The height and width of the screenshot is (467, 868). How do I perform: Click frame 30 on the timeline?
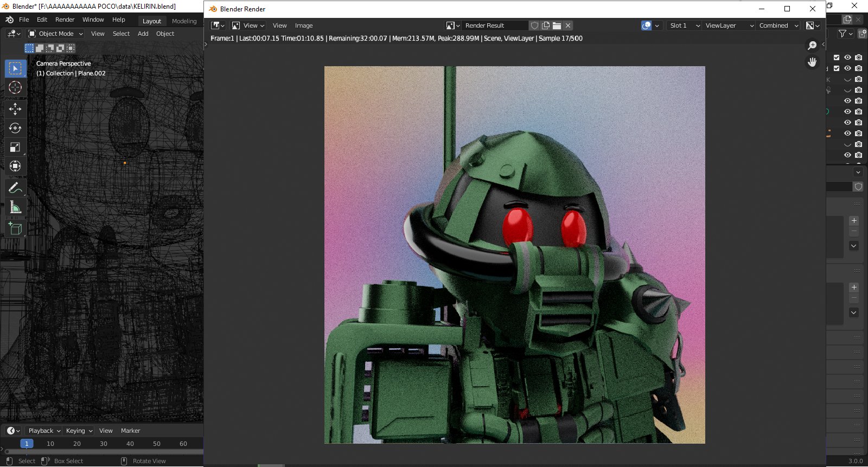click(x=104, y=444)
